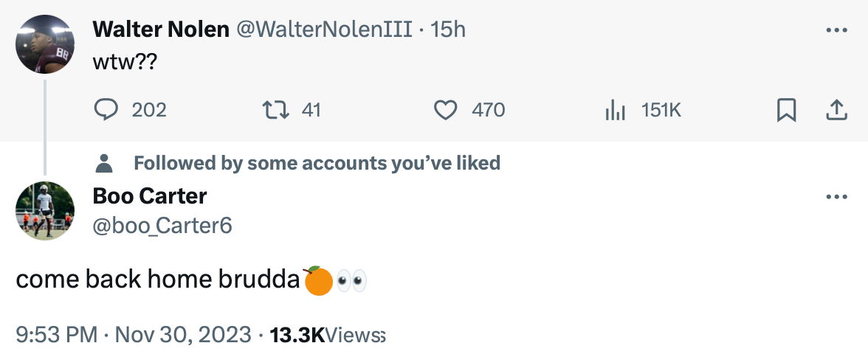Click the 9:53 PM Nov 30, 2023 timestamp
This screenshot has width=868, height=357.
point(134,335)
